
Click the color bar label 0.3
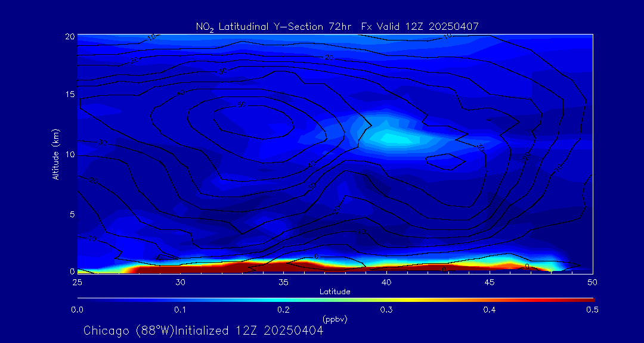coord(386,310)
